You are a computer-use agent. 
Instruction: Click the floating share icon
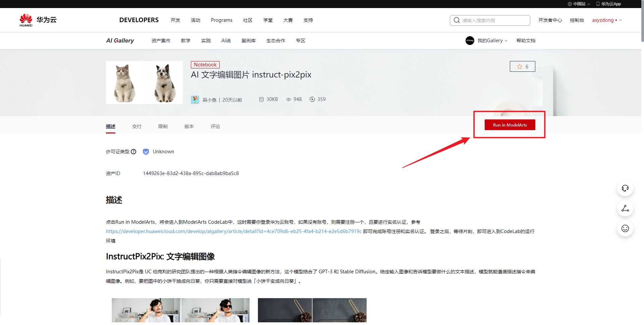(x=625, y=208)
